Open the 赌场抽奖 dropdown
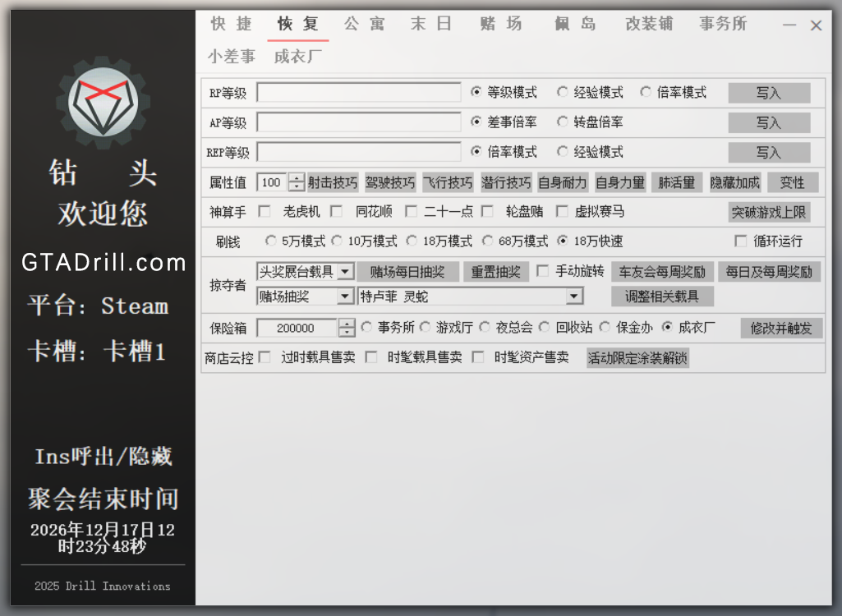842x616 pixels. pyautogui.click(x=305, y=296)
